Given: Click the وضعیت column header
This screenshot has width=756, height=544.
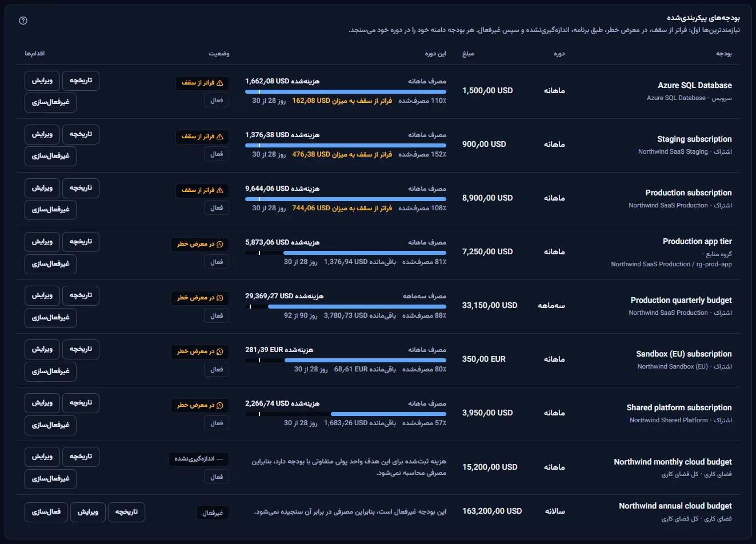Looking at the screenshot, I should tap(219, 54).
